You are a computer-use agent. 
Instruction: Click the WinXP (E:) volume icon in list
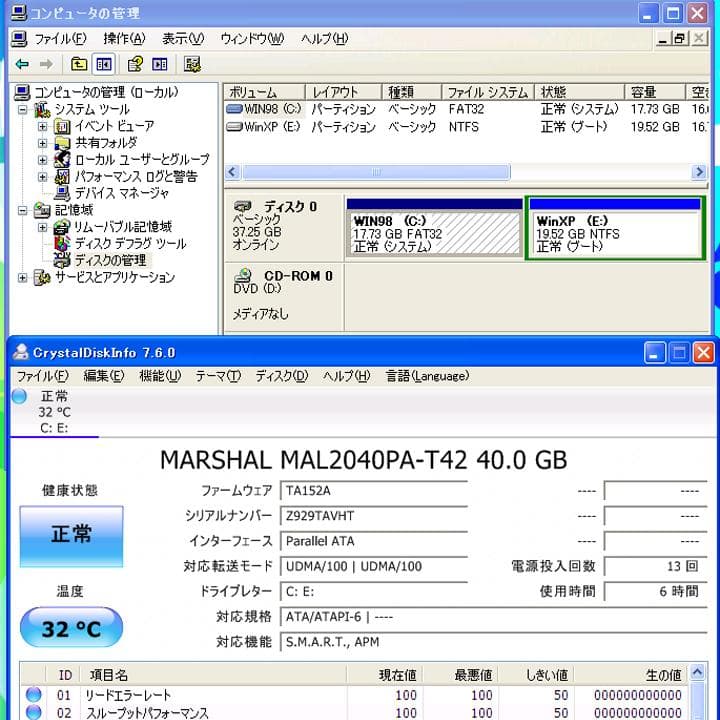[234, 127]
